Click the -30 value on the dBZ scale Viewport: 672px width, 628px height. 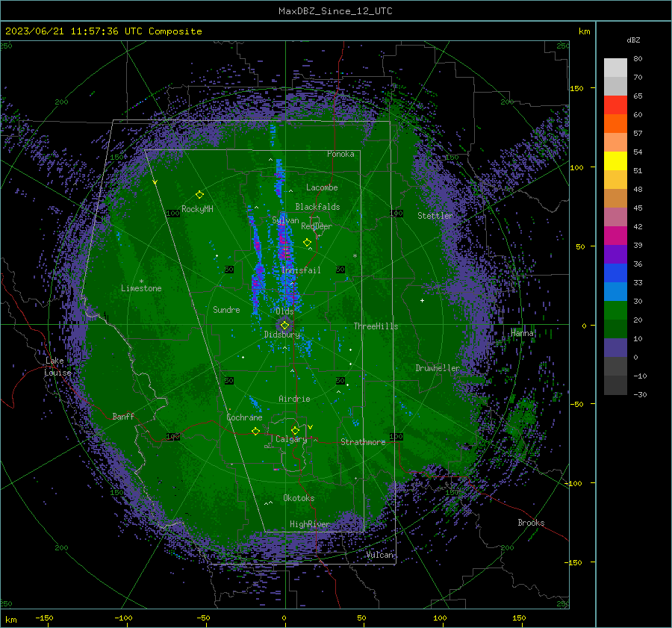pos(640,394)
